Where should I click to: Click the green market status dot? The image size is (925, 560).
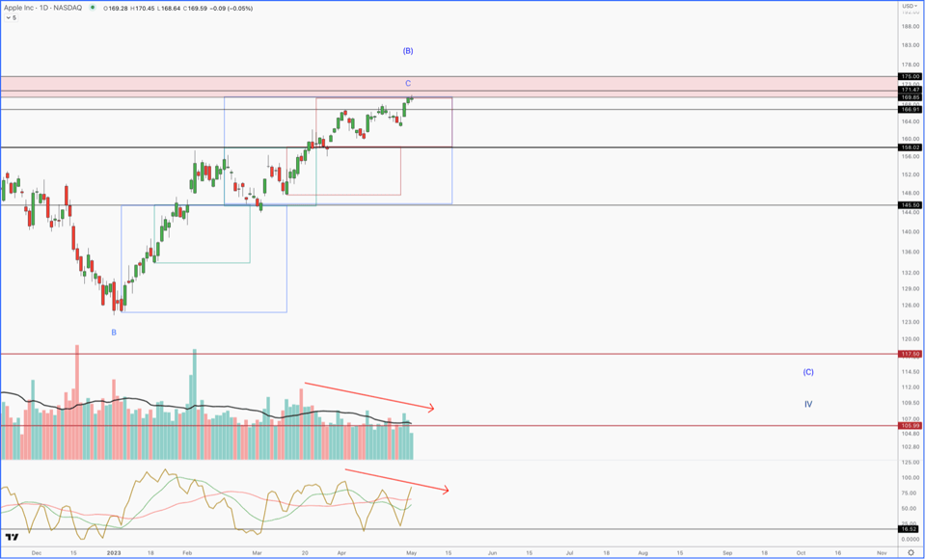(92, 9)
